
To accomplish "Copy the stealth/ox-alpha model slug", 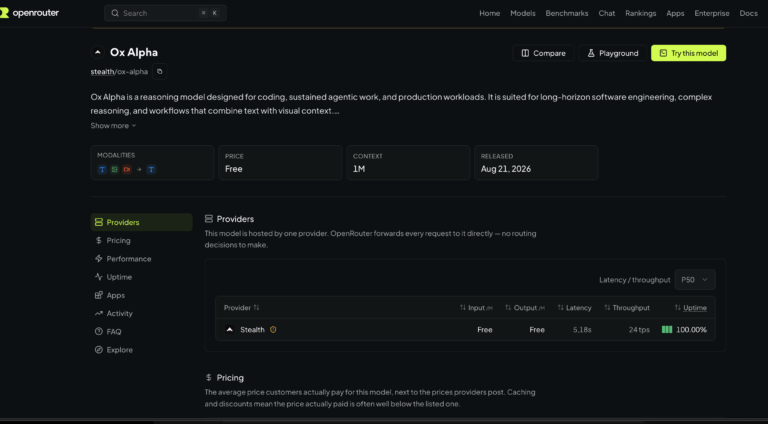I will pyautogui.click(x=160, y=71).
